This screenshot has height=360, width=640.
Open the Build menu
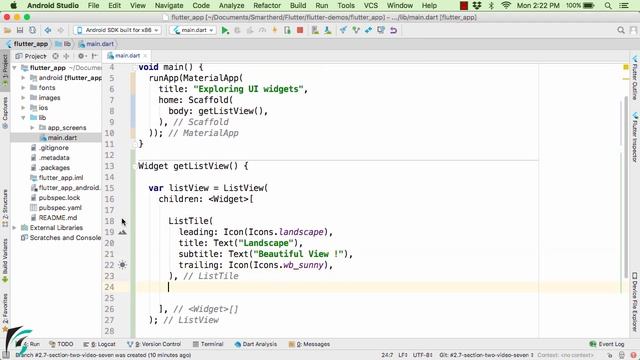pyautogui.click(x=298, y=6)
